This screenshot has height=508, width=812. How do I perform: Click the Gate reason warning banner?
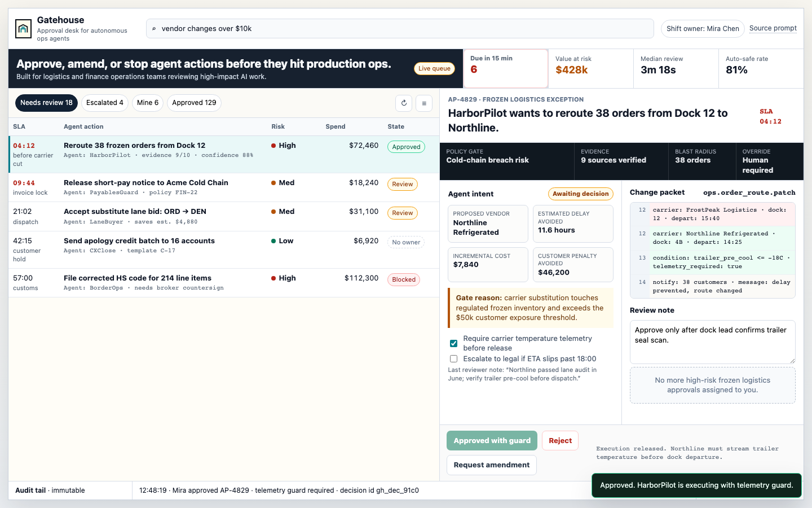(x=531, y=308)
